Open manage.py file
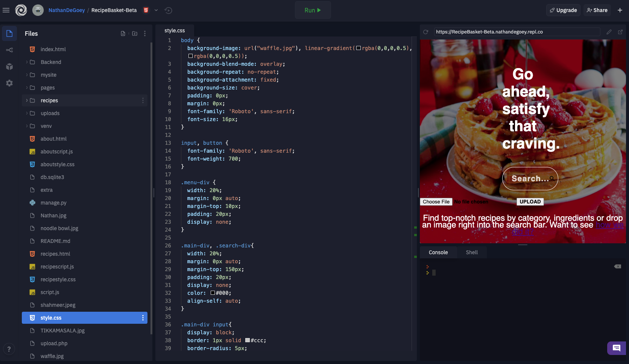629x364 pixels. click(x=85, y=203)
